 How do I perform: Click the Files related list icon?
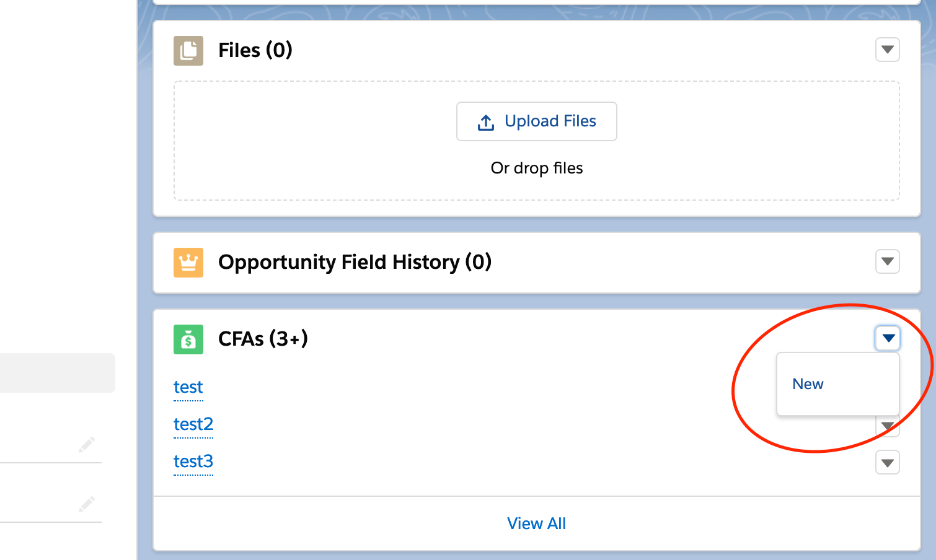coord(188,51)
